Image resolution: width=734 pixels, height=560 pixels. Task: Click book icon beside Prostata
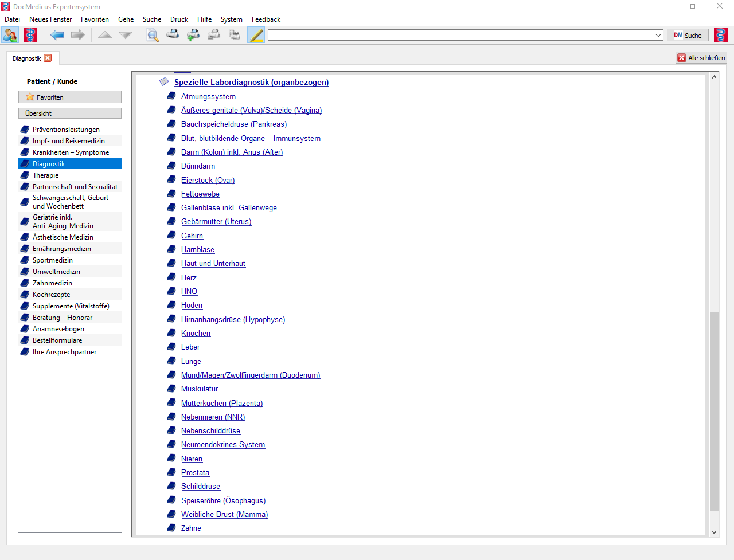(x=171, y=472)
